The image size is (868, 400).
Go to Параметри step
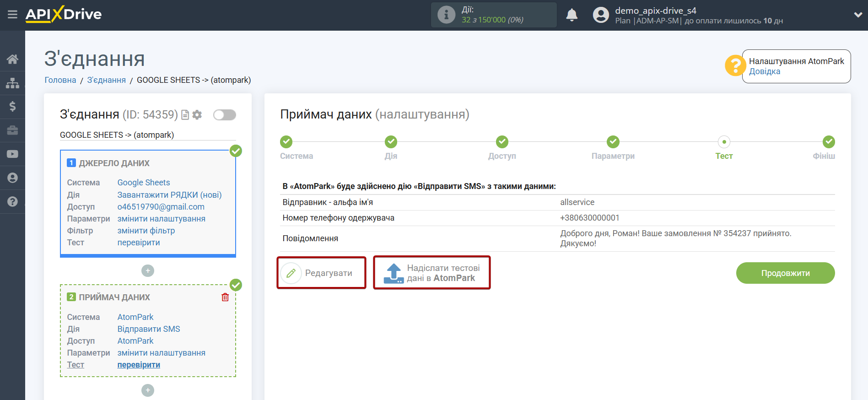click(613, 142)
